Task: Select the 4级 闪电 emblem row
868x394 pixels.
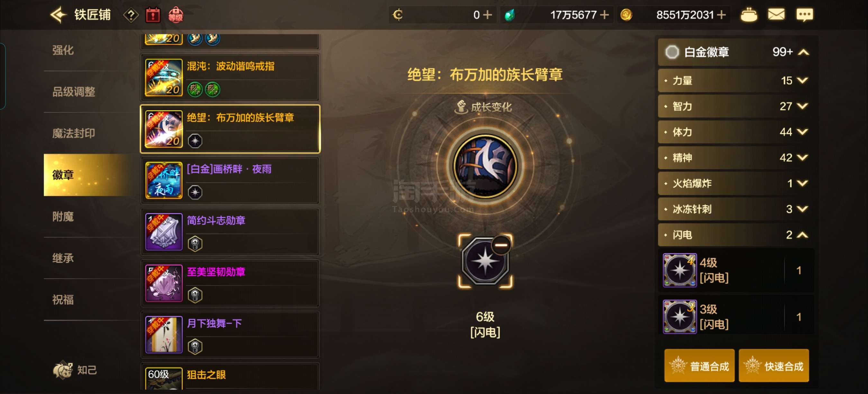Action: coord(736,270)
